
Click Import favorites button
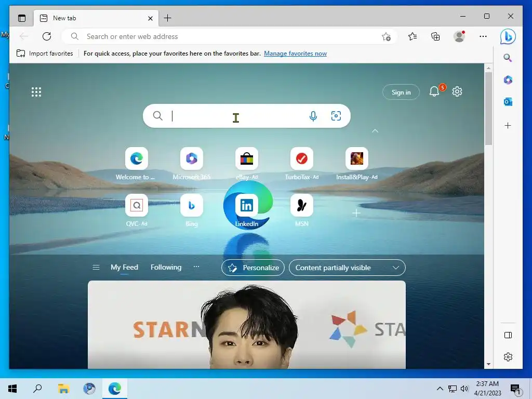pyautogui.click(x=45, y=54)
